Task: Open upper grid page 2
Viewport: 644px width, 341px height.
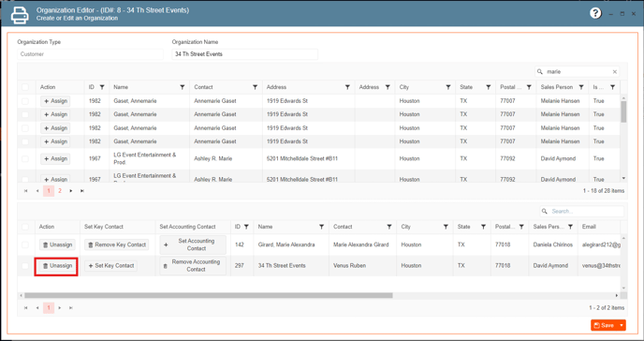Action: point(60,190)
